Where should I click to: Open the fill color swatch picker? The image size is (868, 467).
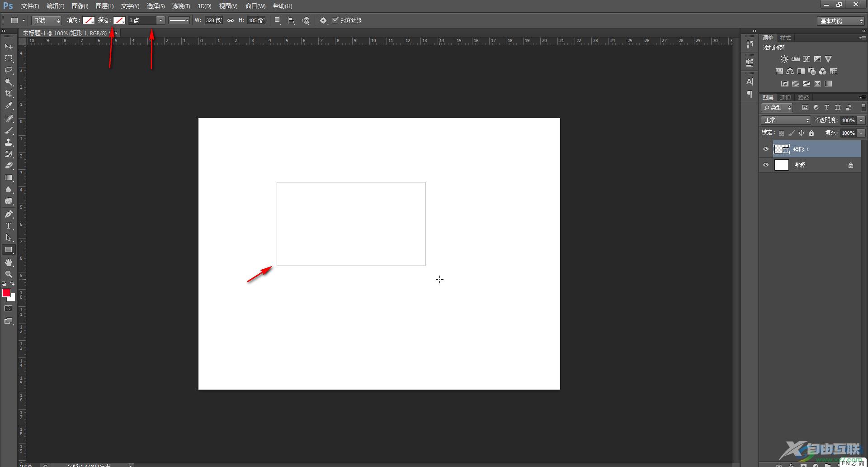pos(89,20)
